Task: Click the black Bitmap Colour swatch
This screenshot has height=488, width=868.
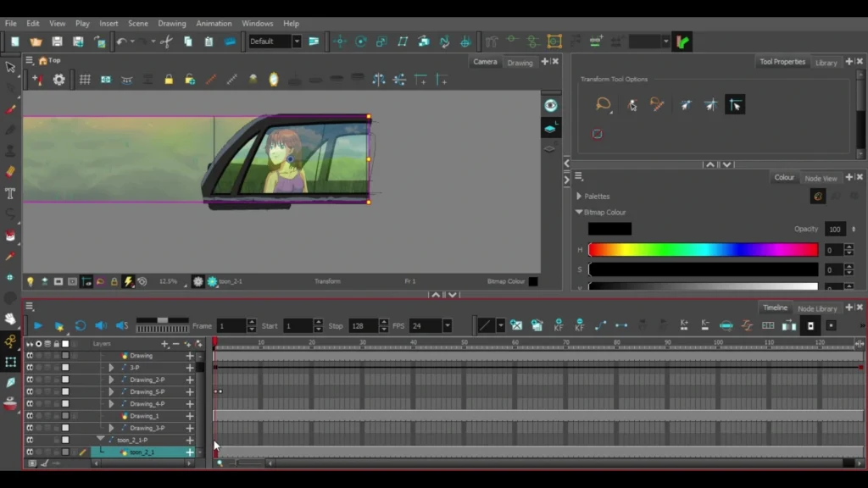Action: pyautogui.click(x=609, y=229)
